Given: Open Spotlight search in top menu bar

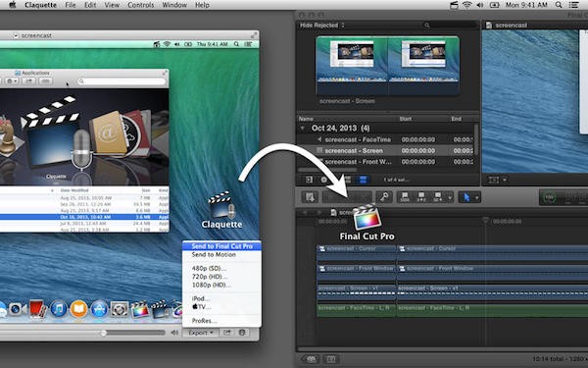Looking at the screenshot, I should [559, 5].
